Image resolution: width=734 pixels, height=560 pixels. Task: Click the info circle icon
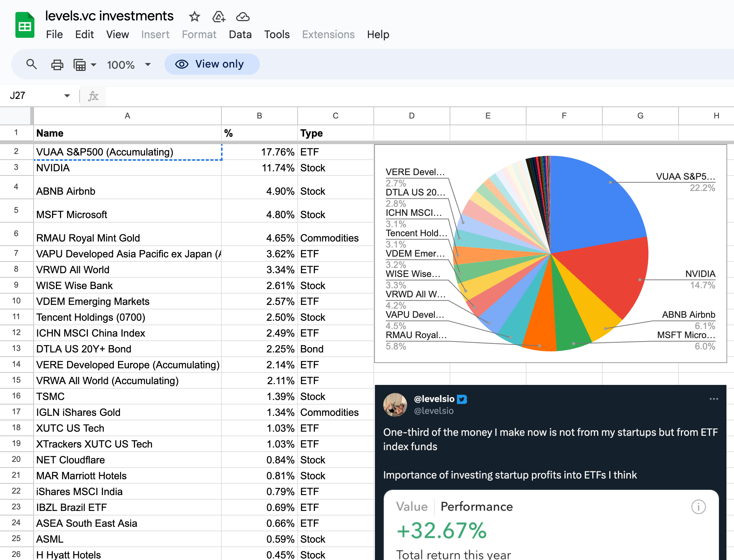point(698,507)
